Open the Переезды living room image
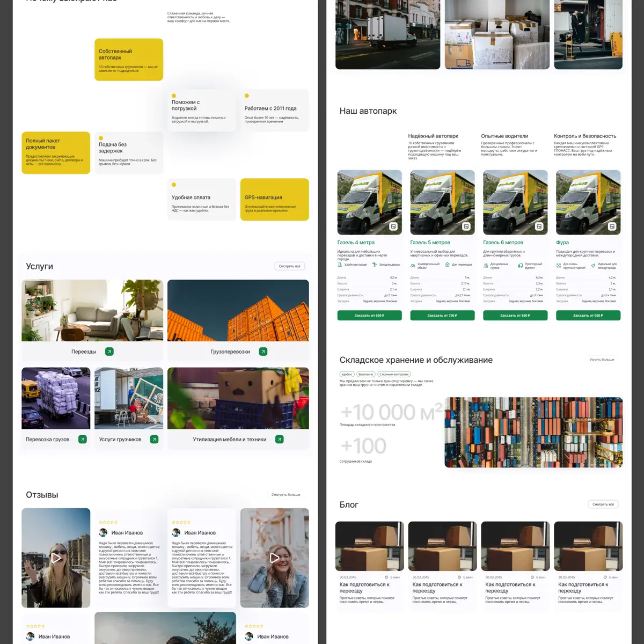This screenshot has width=644, height=644. (92, 310)
